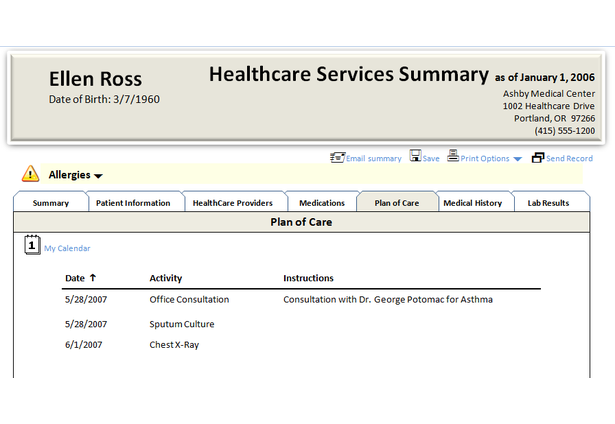The image size is (615, 424).
Task: Select the HealthCare Providers tab
Action: tap(233, 203)
